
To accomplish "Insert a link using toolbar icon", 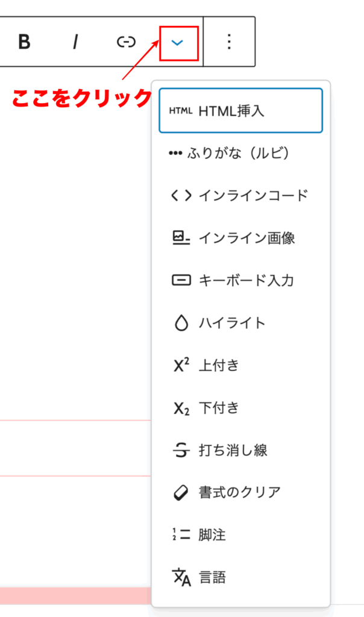I will pyautogui.click(x=126, y=42).
